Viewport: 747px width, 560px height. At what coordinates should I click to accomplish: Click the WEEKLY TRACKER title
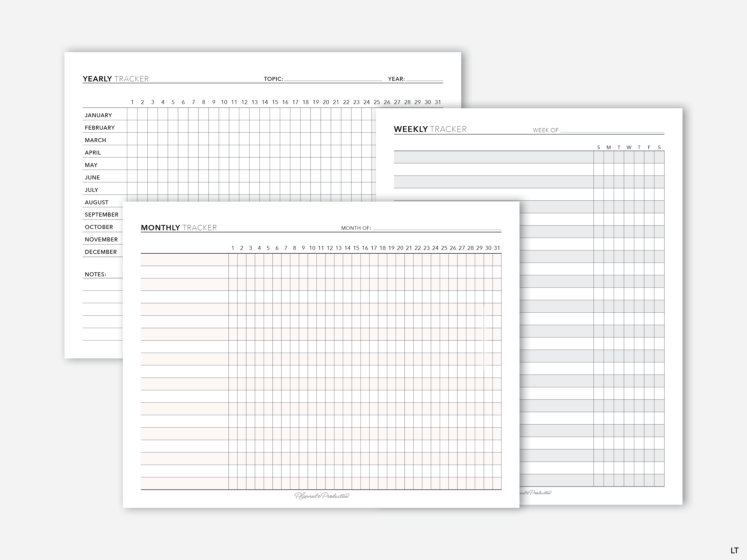pos(430,129)
